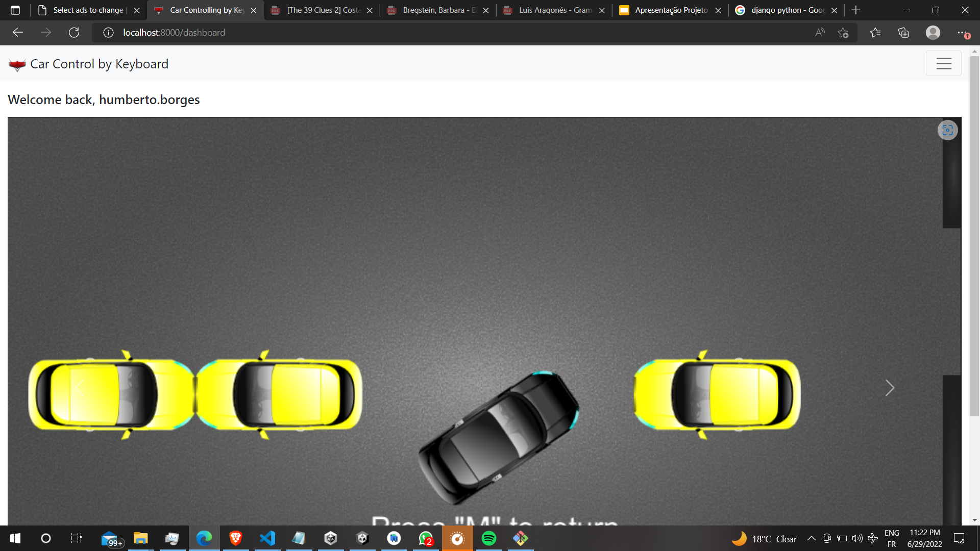
Task: Click the red car logo in navbar
Action: pos(17,65)
